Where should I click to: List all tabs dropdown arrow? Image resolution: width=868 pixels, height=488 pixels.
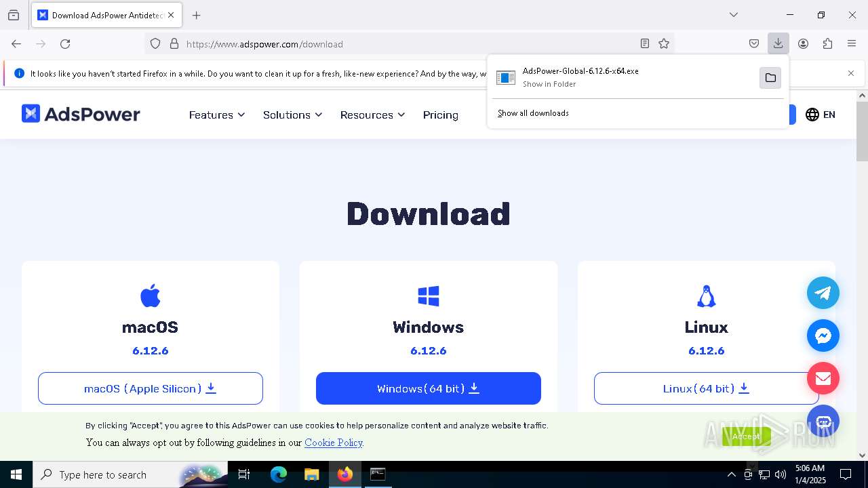(734, 15)
